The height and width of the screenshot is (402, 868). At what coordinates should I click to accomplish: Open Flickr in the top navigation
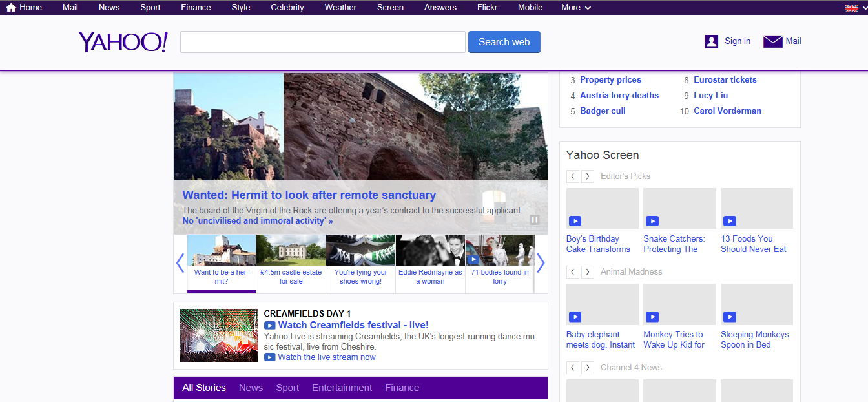pyautogui.click(x=487, y=8)
